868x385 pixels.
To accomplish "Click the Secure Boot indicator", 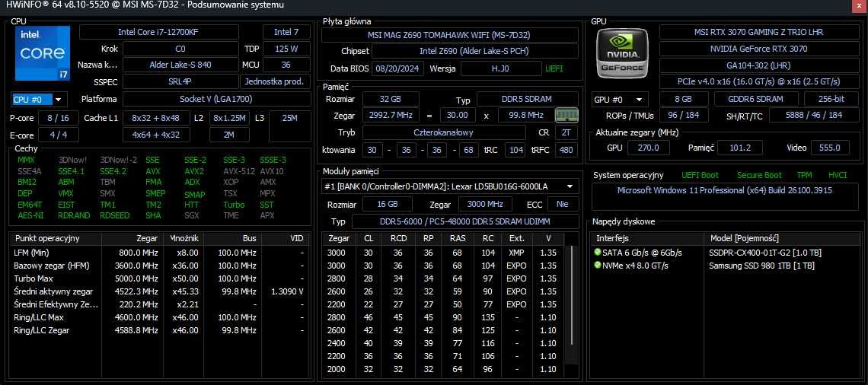I will click(x=759, y=175).
